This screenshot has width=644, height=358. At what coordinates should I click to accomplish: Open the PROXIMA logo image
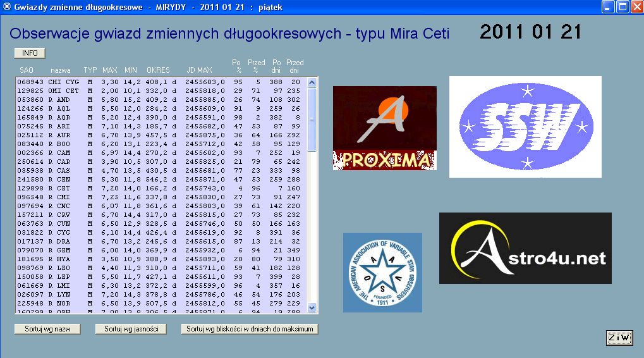click(385, 128)
